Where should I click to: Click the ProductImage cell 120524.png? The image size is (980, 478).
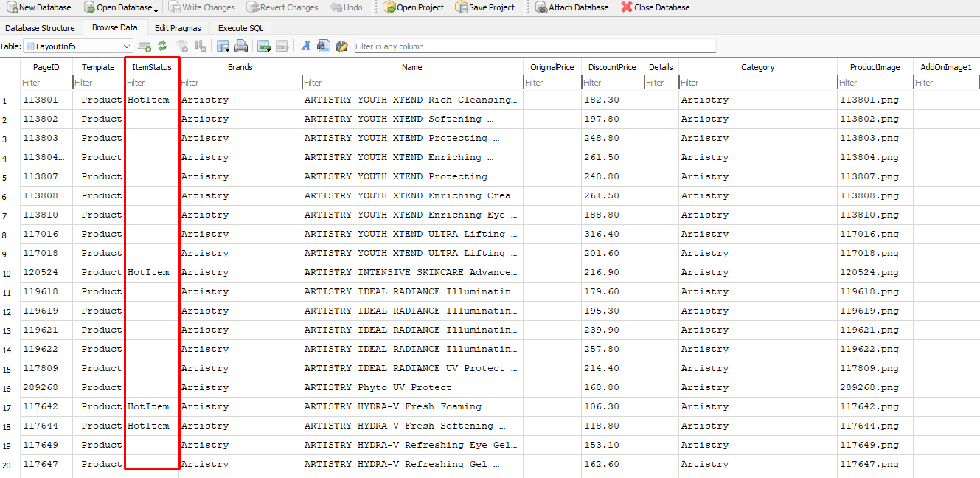tap(875, 272)
